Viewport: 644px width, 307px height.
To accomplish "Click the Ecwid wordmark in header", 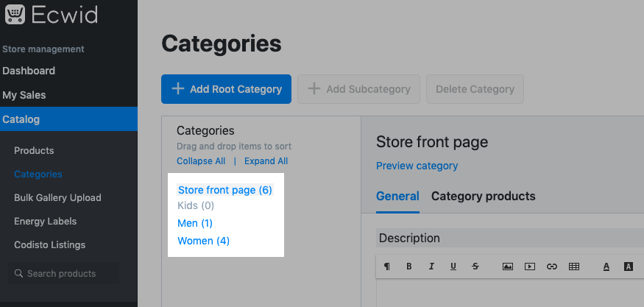I will (x=65, y=15).
